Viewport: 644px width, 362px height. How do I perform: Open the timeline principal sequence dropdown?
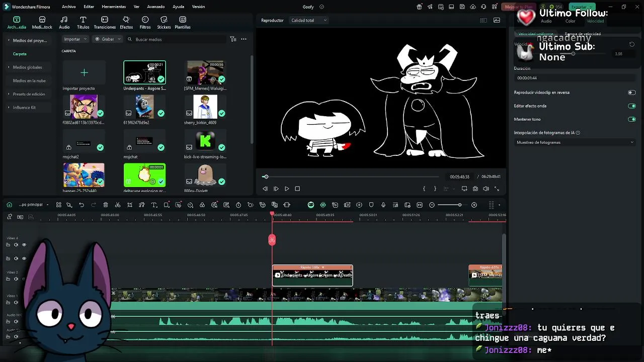pyautogui.click(x=33, y=205)
